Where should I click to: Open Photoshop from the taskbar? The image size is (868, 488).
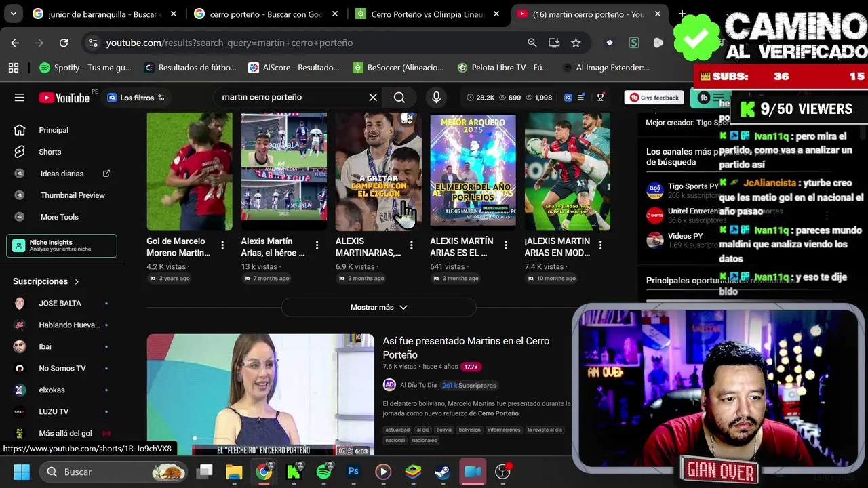(353, 472)
